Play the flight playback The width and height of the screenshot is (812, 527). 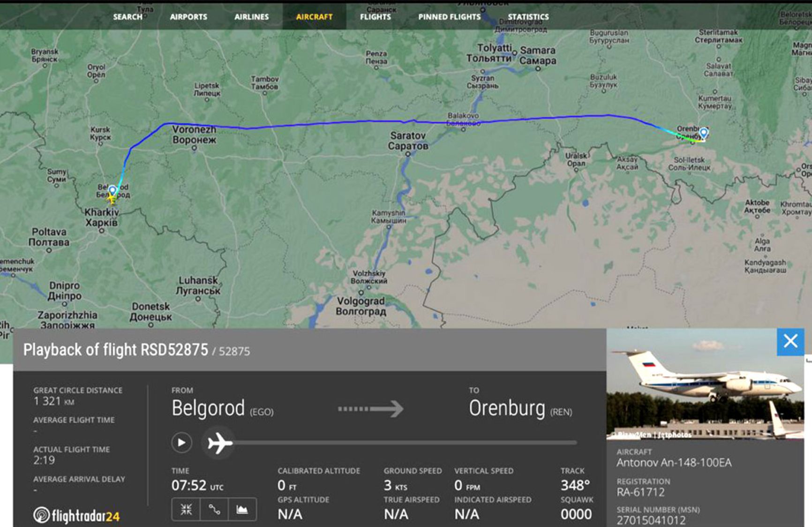[x=181, y=443]
